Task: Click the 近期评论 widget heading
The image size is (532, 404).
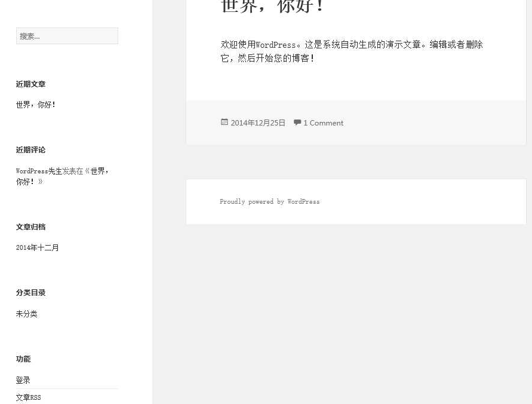Action: click(x=30, y=150)
